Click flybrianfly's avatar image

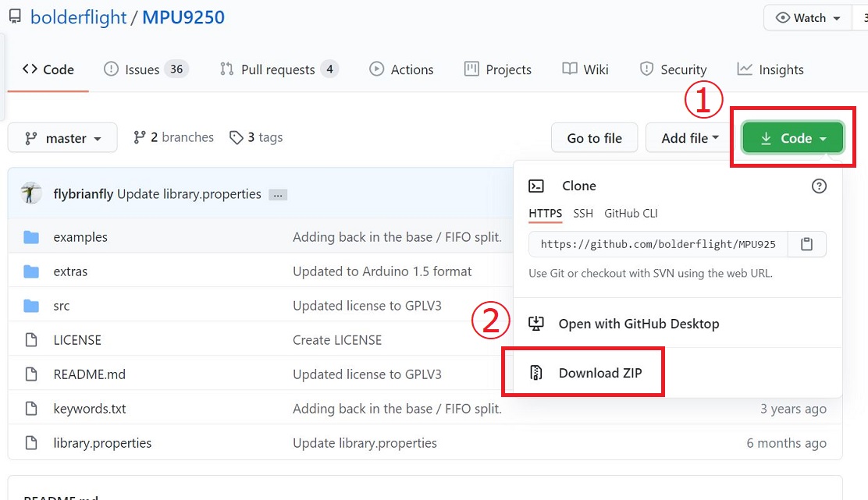click(31, 193)
